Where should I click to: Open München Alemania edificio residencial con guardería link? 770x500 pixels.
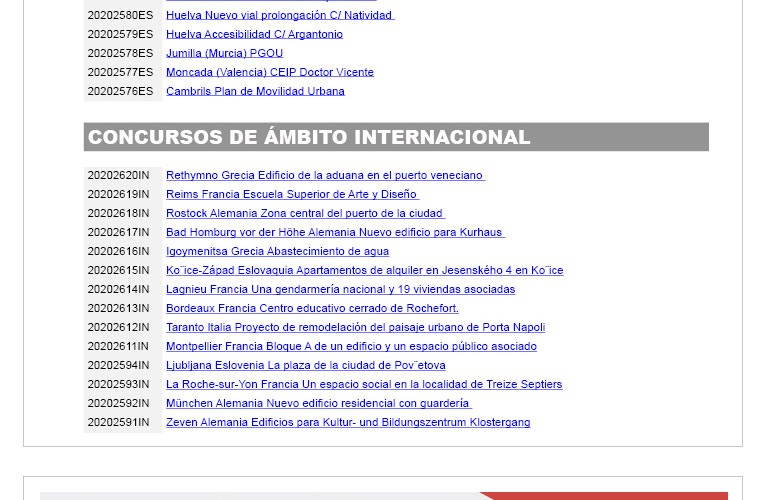319,403
